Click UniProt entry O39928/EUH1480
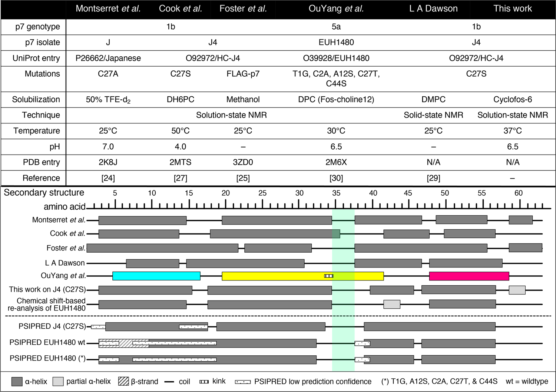The image size is (556, 392). click(336, 58)
